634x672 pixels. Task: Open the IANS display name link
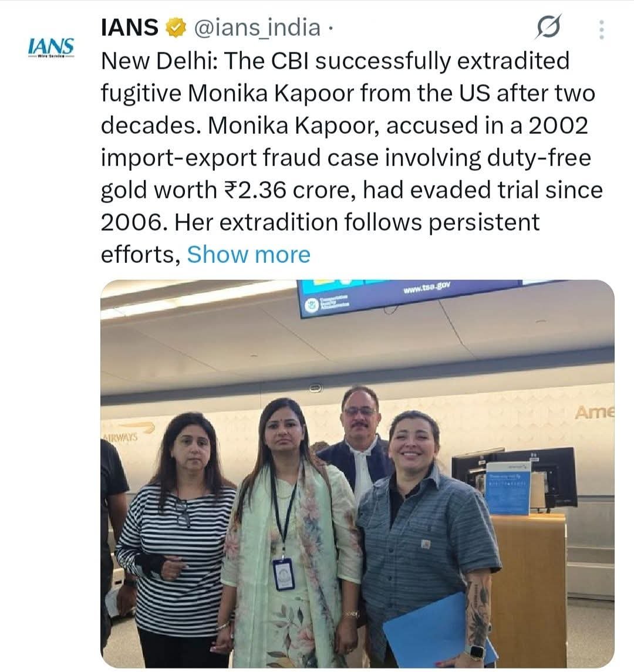[130, 28]
